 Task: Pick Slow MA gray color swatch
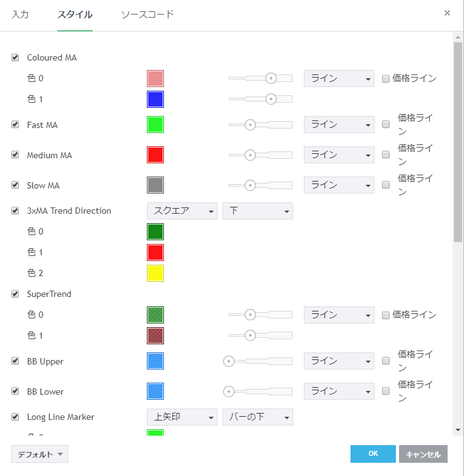(155, 185)
